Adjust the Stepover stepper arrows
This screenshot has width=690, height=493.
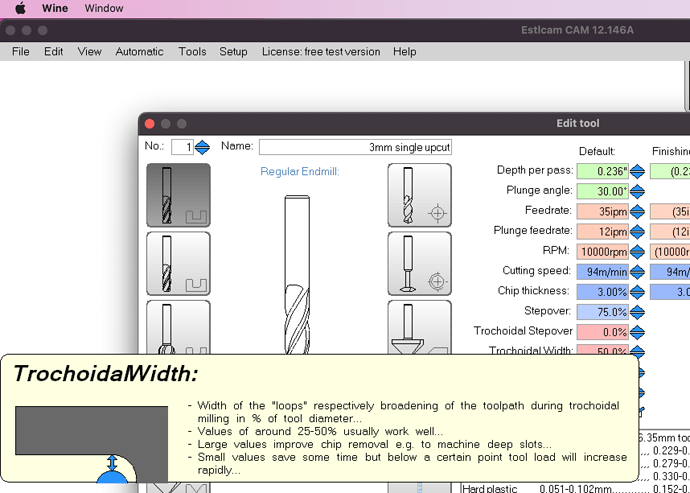637,311
